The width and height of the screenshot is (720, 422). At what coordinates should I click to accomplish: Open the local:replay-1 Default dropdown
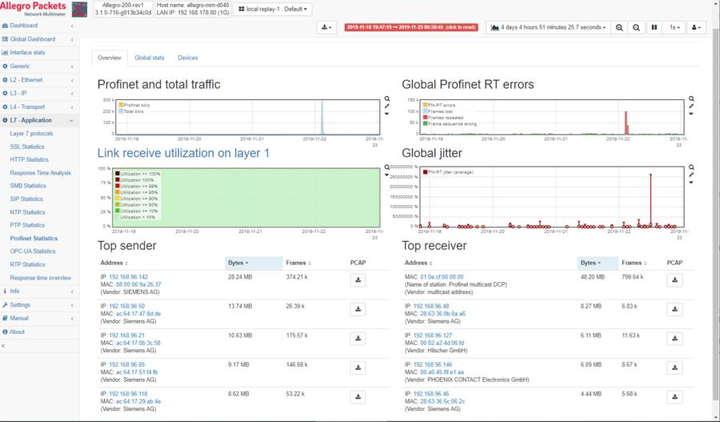pyautogui.click(x=273, y=9)
